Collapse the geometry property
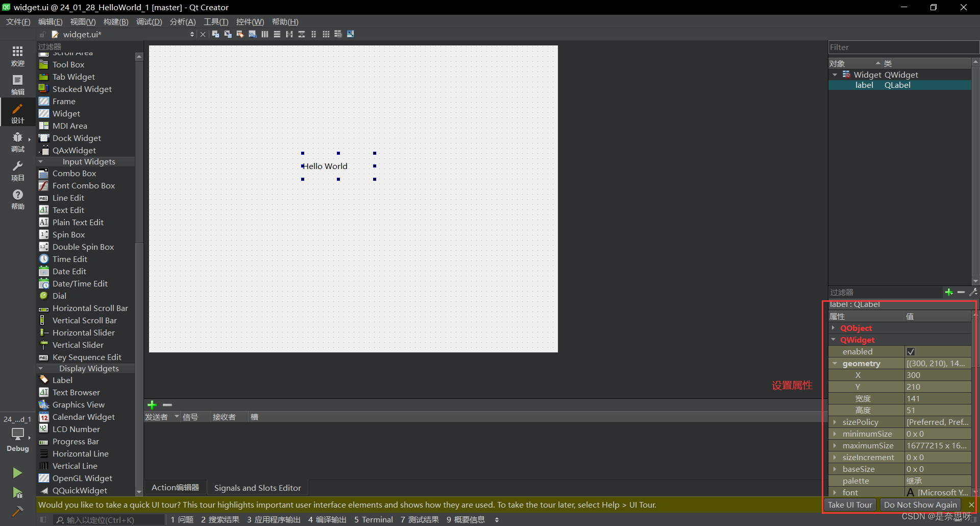This screenshot has width=980, height=526. point(835,364)
